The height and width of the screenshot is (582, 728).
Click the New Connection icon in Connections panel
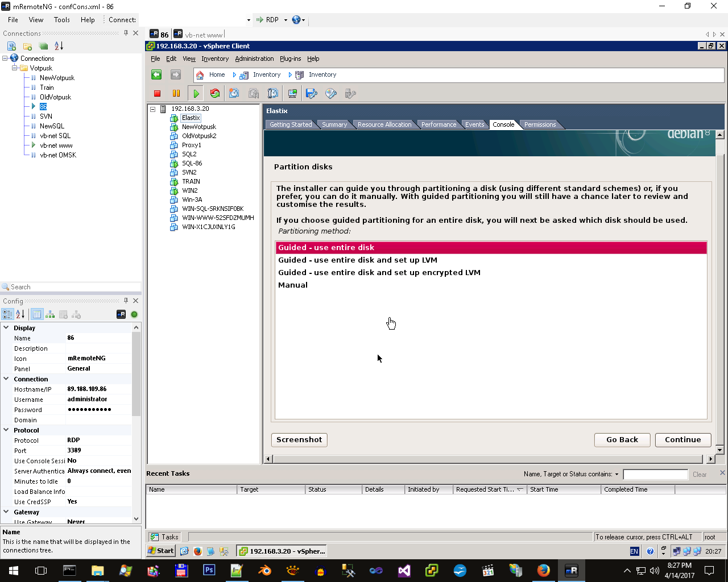click(11, 46)
